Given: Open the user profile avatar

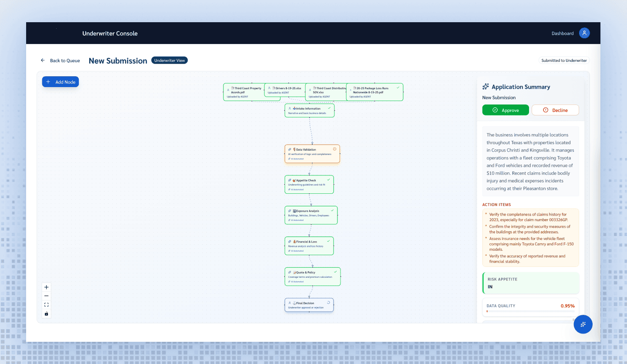Looking at the screenshot, I should tap(584, 33).
